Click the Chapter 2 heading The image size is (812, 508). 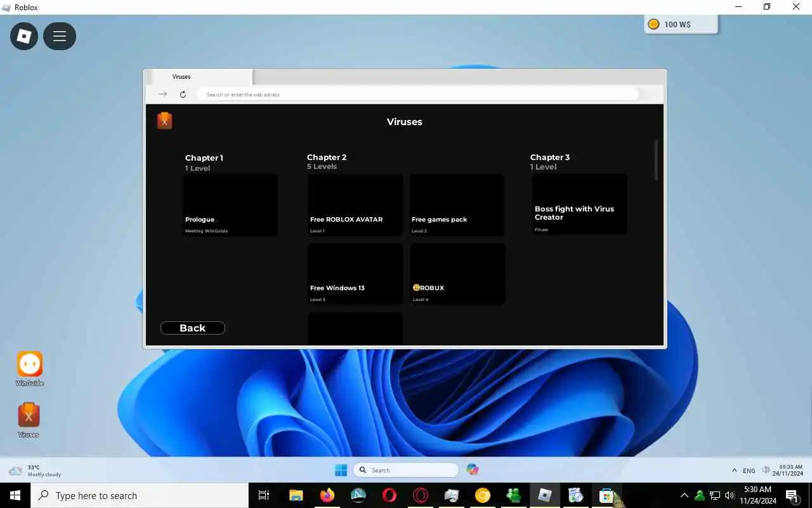[x=327, y=157]
